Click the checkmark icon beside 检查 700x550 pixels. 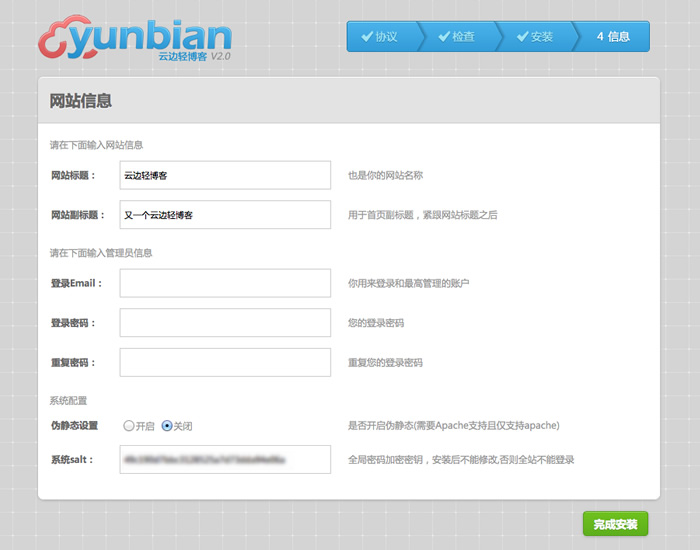coord(443,36)
